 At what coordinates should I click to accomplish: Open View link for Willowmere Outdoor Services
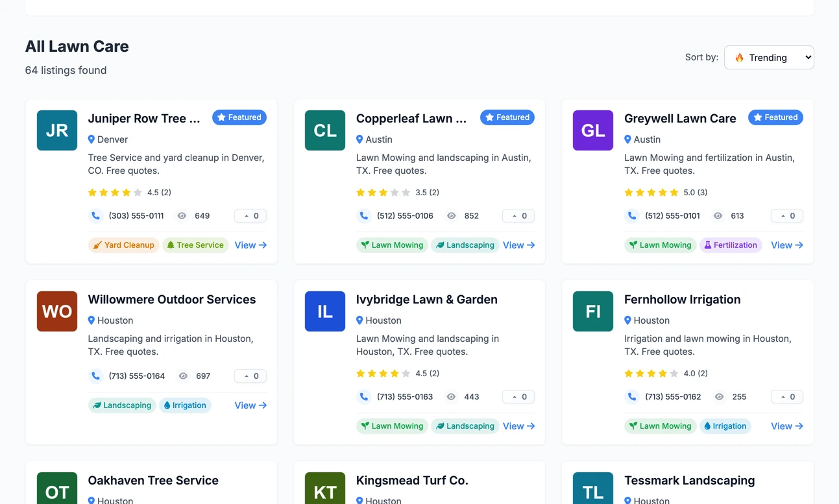pyautogui.click(x=250, y=405)
